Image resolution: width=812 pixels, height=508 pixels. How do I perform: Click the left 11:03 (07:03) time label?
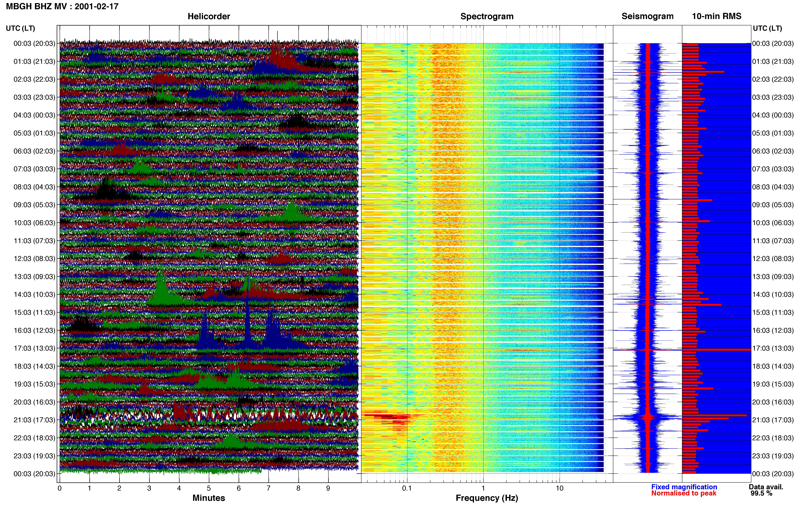(34, 241)
